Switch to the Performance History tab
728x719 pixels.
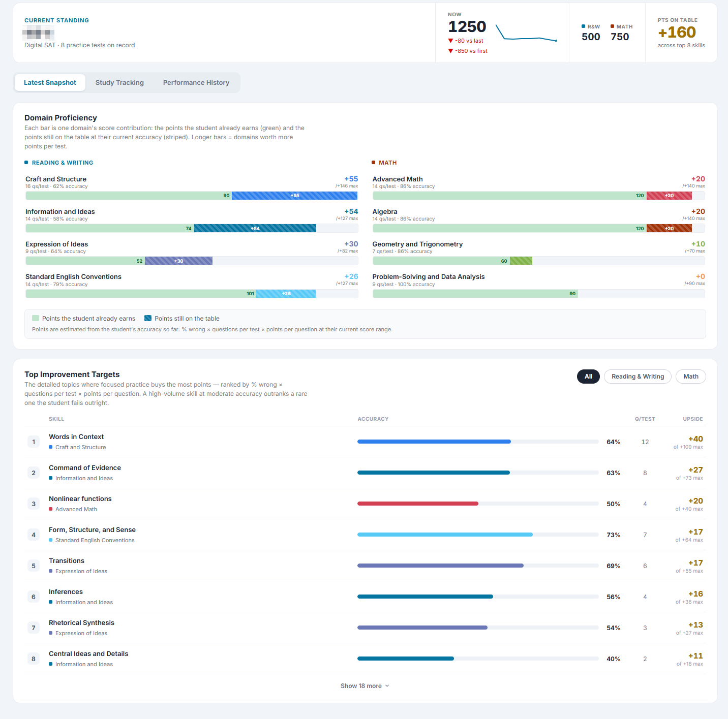tap(196, 83)
